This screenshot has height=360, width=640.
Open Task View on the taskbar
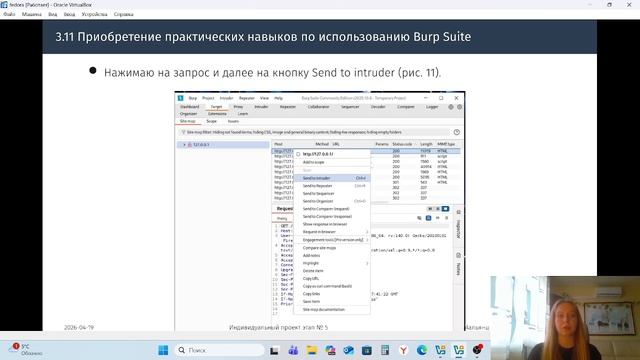274,350
